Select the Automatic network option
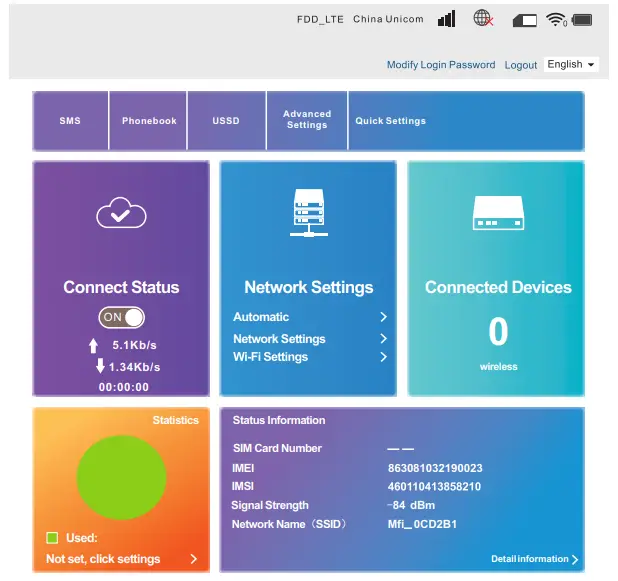The width and height of the screenshot is (618, 581). point(261,317)
